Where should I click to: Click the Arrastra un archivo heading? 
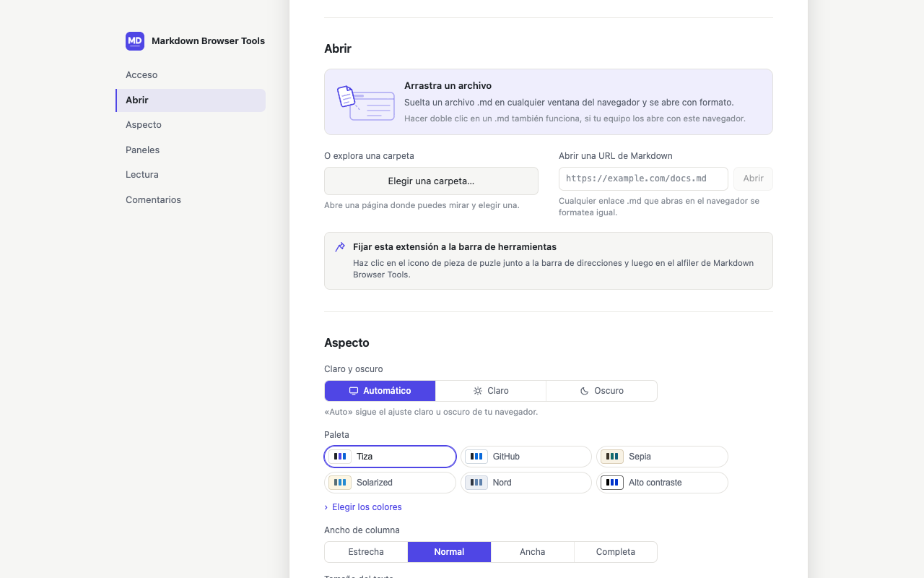tap(448, 86)
